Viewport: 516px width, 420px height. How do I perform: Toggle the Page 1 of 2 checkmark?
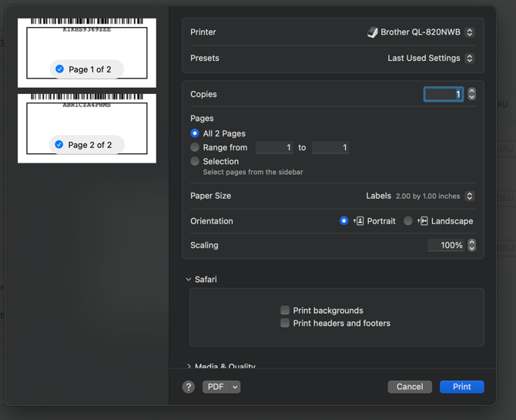pos(60,69)
